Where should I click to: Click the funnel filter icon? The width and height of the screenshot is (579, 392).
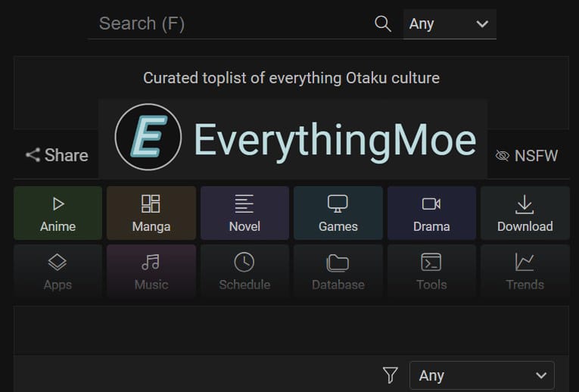coord(391,375)
